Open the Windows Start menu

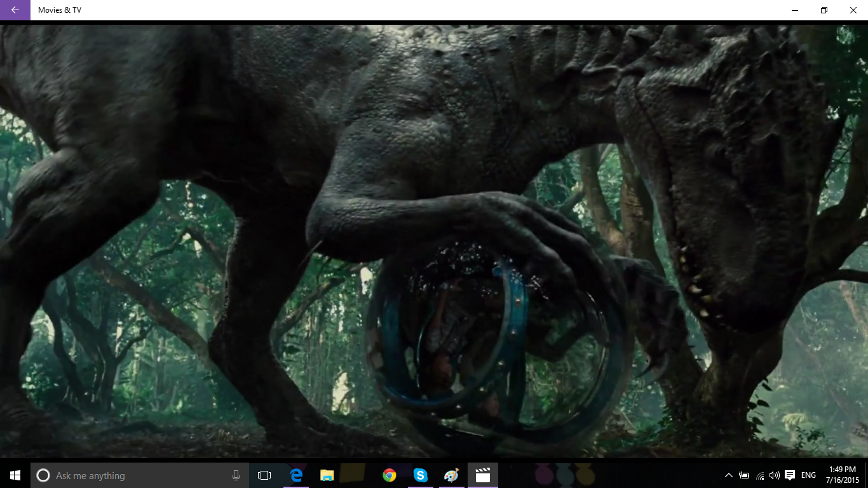(15, 475)
